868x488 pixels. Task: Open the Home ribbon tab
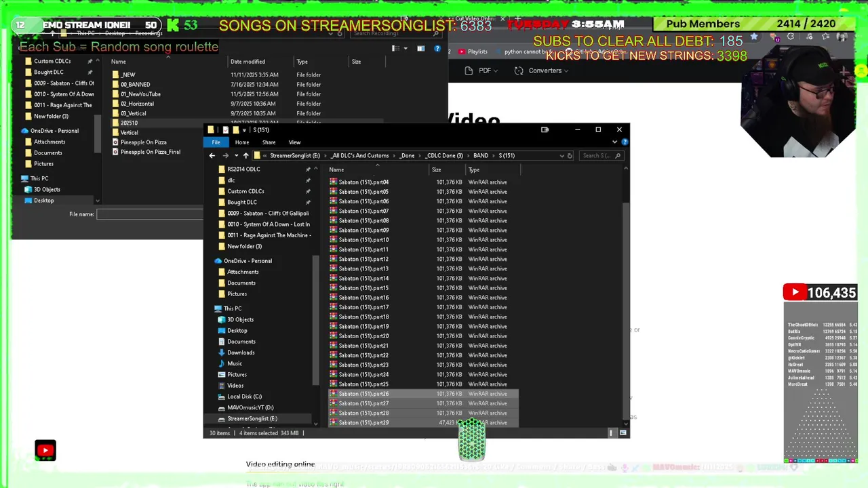click(242, 142)
